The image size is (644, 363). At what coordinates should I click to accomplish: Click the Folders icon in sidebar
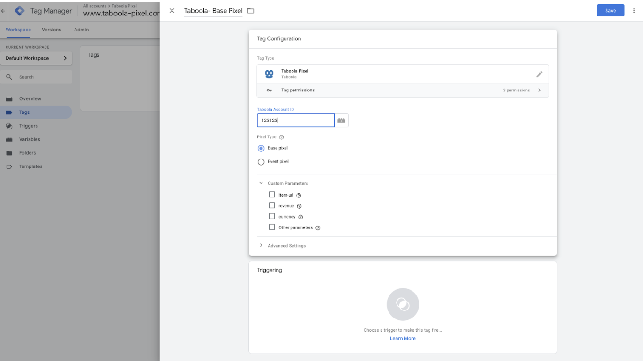[9, 153]
